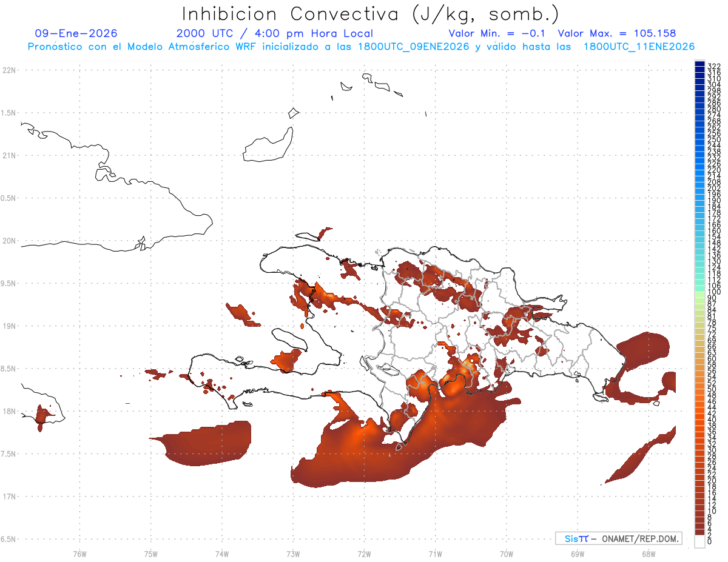Click the 'ONAMET/REP.DOM.' credit box
Image resolution: width=728 pixels, height=562 pixels.
618,538
